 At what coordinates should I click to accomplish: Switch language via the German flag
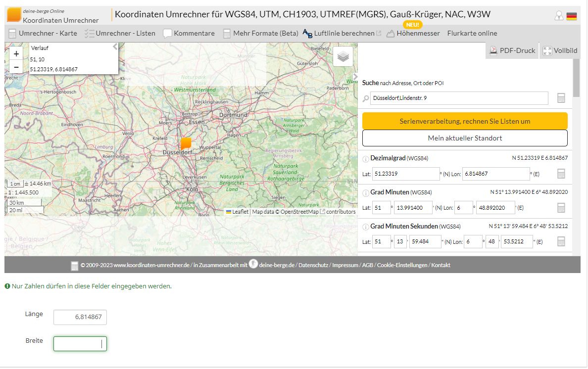572,16
